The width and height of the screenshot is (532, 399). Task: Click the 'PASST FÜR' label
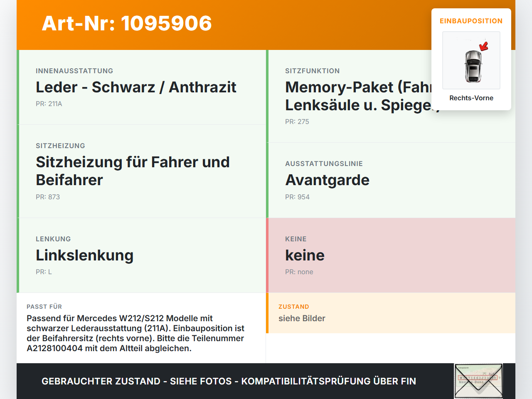pos(44,307)
